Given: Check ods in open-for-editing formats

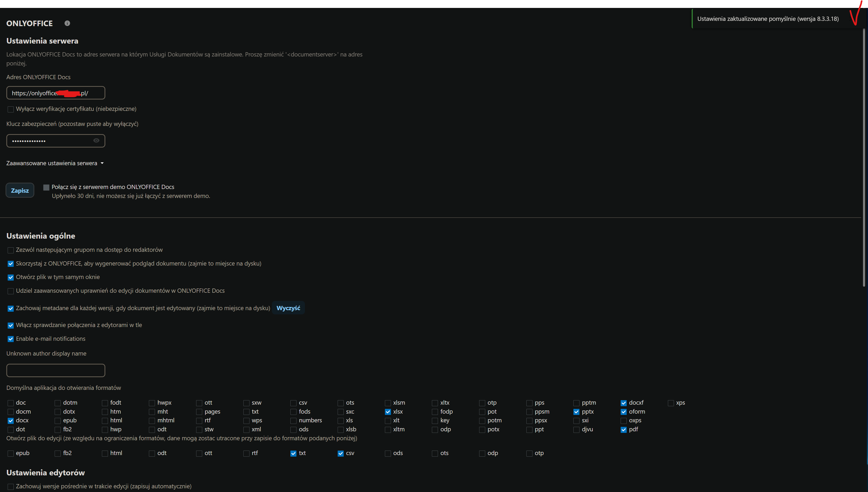Looking at the screenshot, I should pos(388,453).
